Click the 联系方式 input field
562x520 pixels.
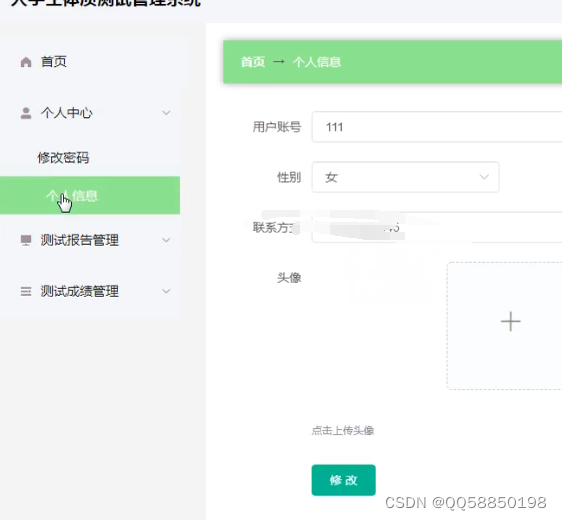click(437, 227)
